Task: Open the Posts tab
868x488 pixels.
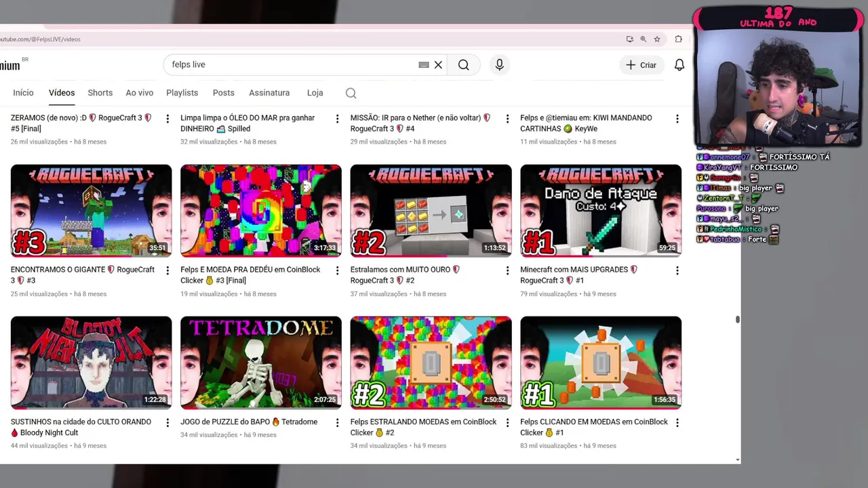Action: click(223, 93)
